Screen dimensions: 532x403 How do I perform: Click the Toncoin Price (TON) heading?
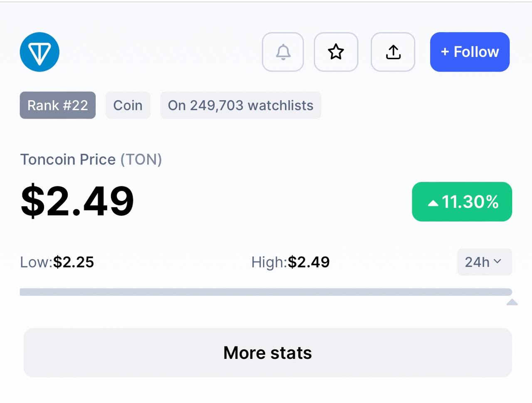point(91,160)
